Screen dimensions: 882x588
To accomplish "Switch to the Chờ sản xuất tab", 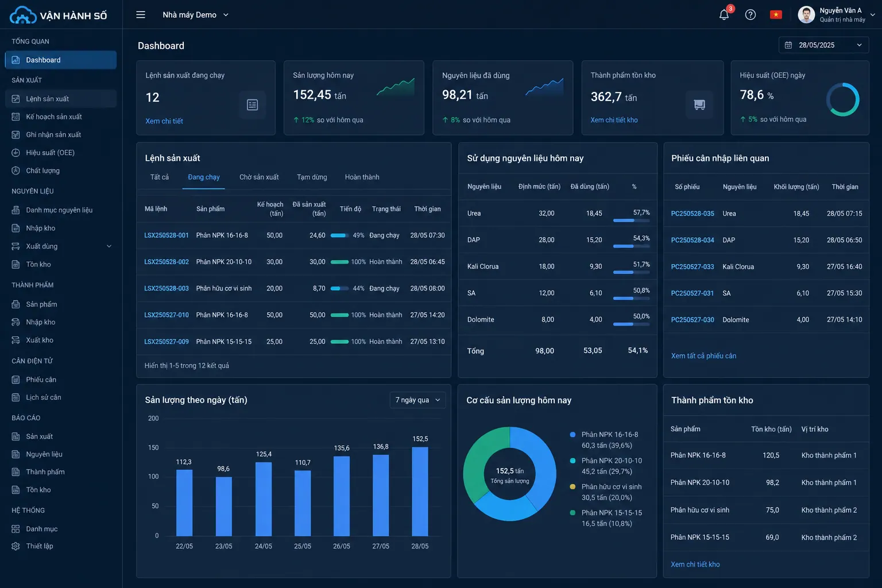I will pos(259,177).
